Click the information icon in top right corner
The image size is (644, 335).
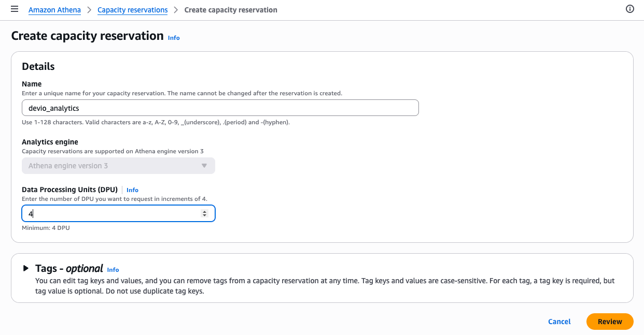pos(629,9)
